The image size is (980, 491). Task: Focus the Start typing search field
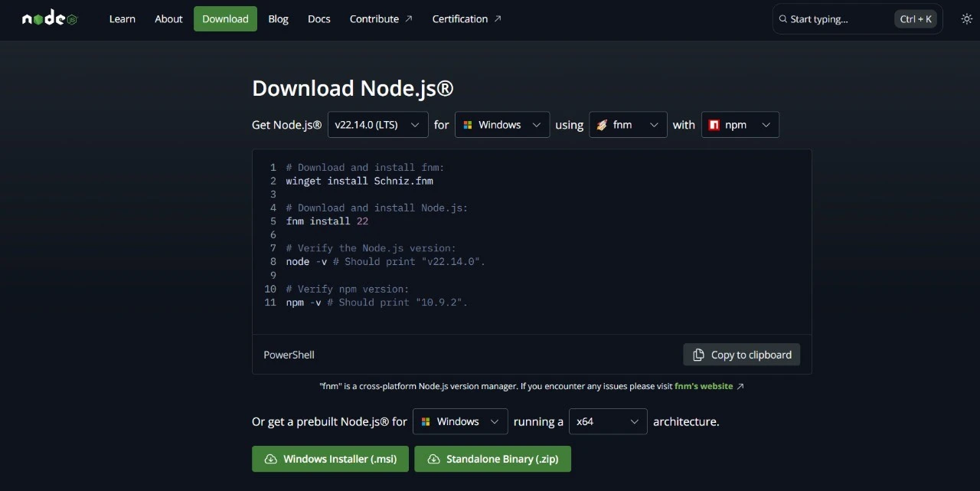pos(857,19)
